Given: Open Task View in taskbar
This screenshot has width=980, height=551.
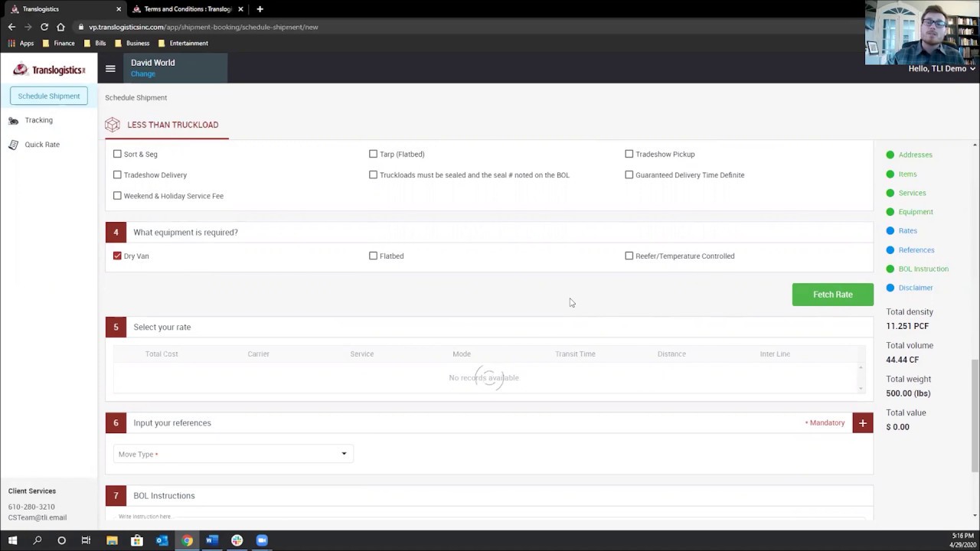Looking at the screenshot, I should (x=86, y=540).
